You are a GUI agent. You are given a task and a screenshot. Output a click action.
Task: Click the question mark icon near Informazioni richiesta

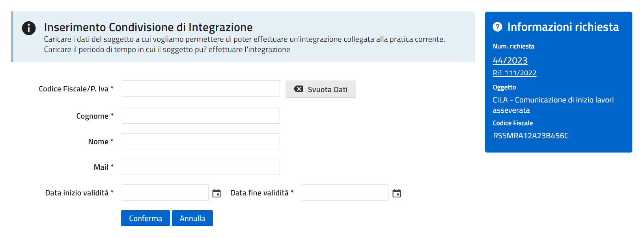click(x=497, y=27)
